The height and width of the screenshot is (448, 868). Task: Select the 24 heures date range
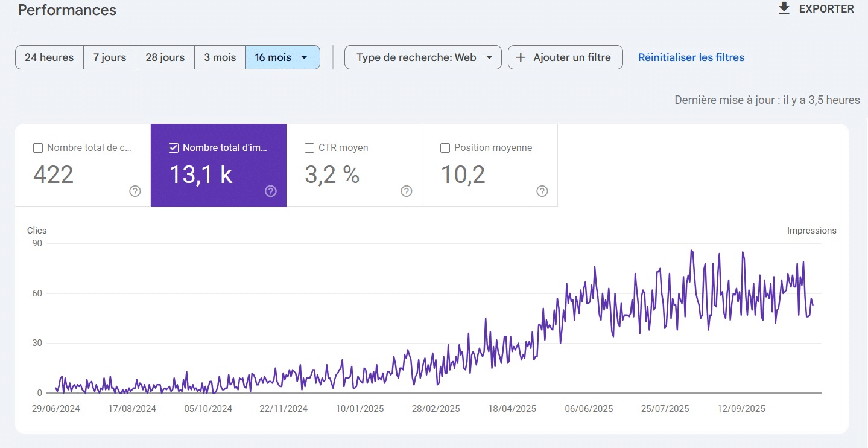49,57
